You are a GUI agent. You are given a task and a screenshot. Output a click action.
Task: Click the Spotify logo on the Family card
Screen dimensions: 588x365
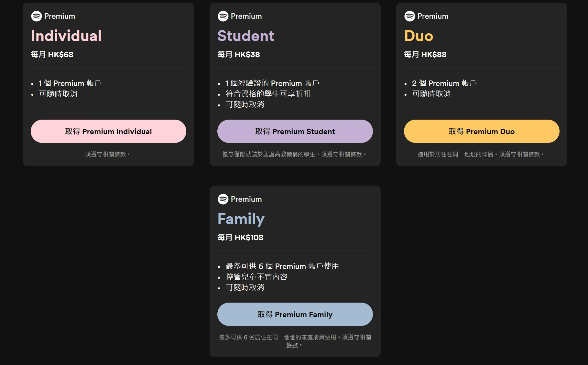pyautogui.click(x=223, y=199)
